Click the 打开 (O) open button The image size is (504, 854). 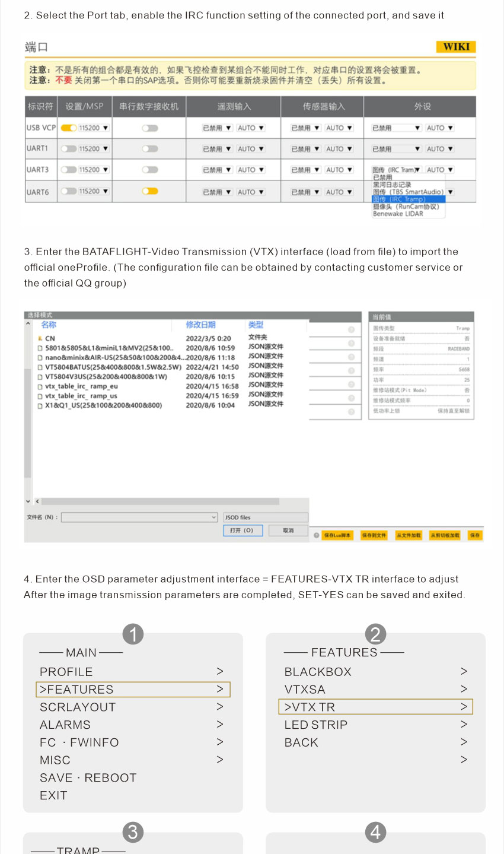pos(242,531)
